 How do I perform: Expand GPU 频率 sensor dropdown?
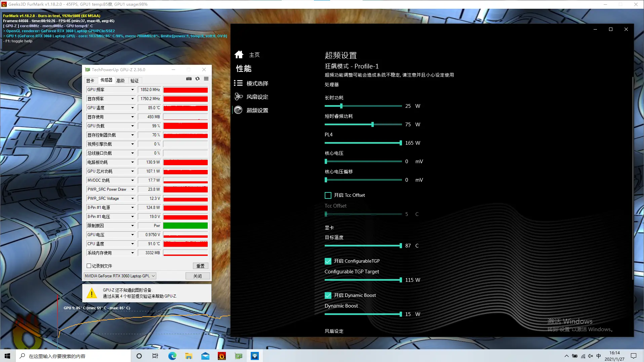tap(132, 90)
